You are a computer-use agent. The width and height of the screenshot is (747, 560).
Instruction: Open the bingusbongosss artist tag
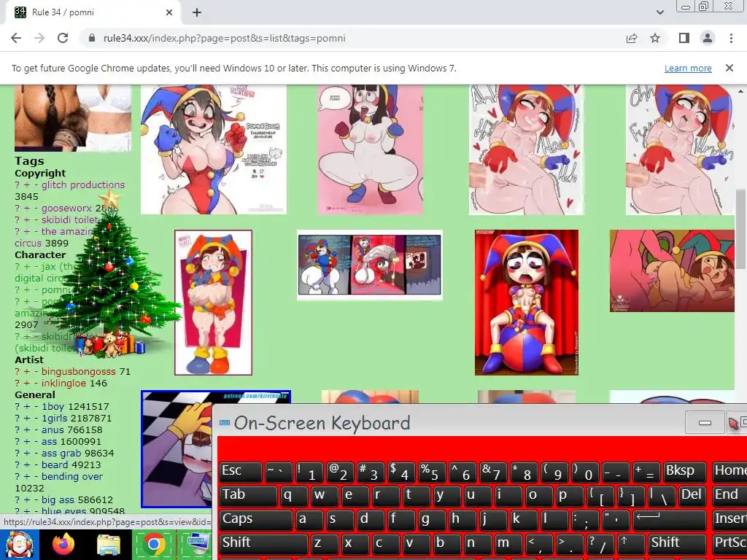[x=79, y=371]
